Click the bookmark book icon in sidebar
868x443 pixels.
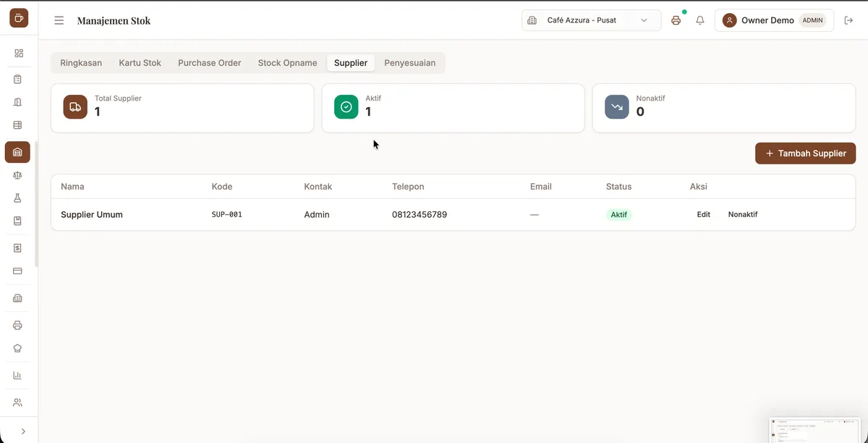(x=18, y=221)
